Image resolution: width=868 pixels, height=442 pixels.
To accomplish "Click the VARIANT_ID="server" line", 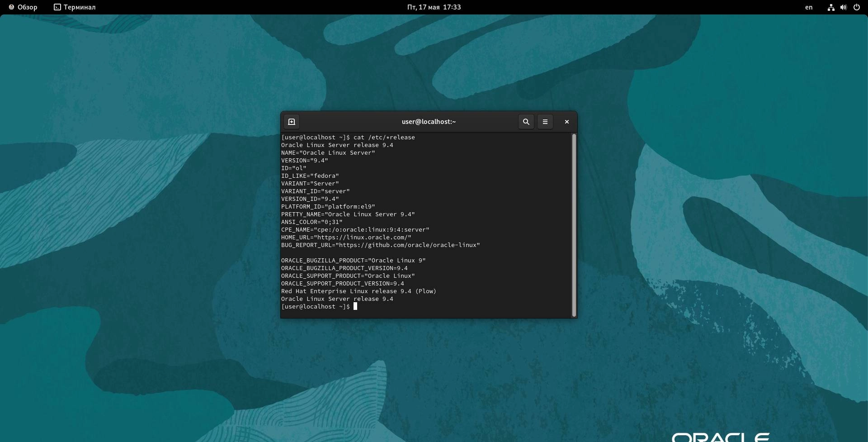I will pos(316,191).
